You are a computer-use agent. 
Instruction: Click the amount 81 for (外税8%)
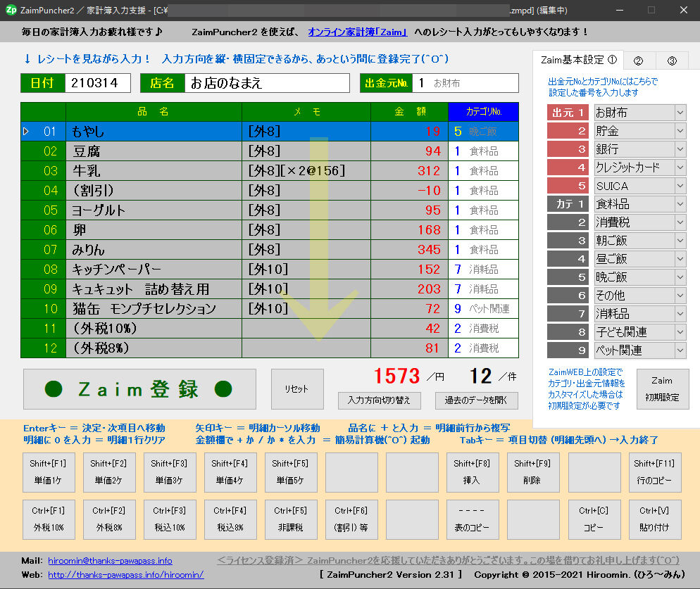tap(409, 348)
